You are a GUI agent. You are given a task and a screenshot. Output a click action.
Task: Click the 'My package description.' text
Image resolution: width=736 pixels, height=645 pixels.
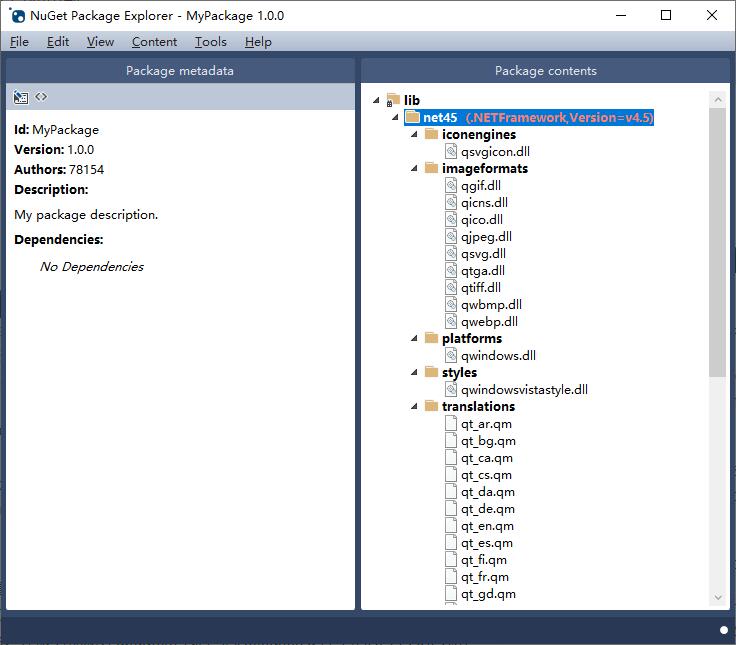(86, 215)
